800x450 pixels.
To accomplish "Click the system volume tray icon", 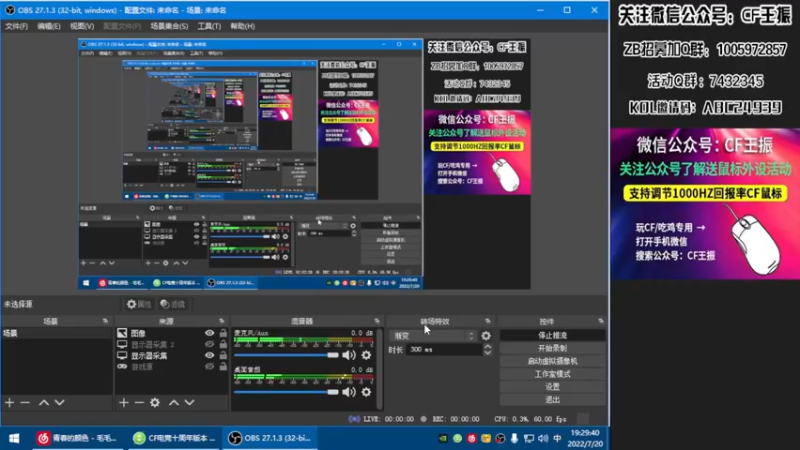I will (x=543, y=438).
